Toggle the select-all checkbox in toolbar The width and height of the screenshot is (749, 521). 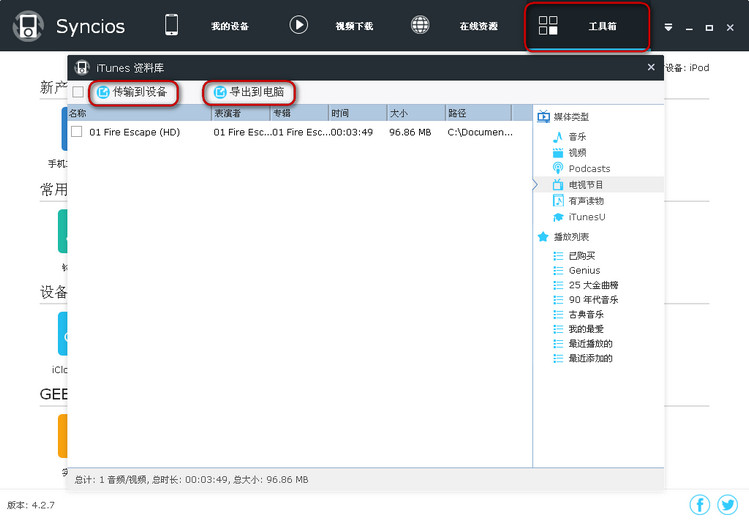click(78, 92)
